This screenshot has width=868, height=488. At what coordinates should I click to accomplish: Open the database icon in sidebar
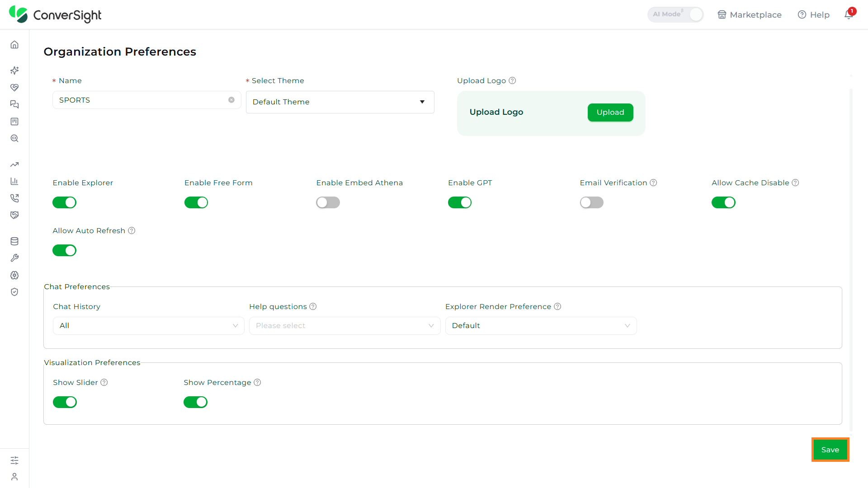(14, 241)
